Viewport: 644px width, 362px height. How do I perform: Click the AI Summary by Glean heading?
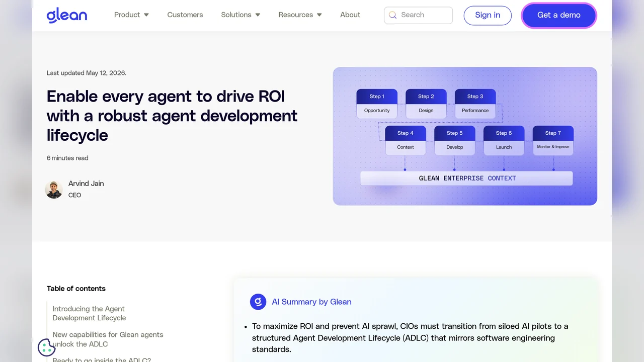pyautogui.click(x=311, y=302)
